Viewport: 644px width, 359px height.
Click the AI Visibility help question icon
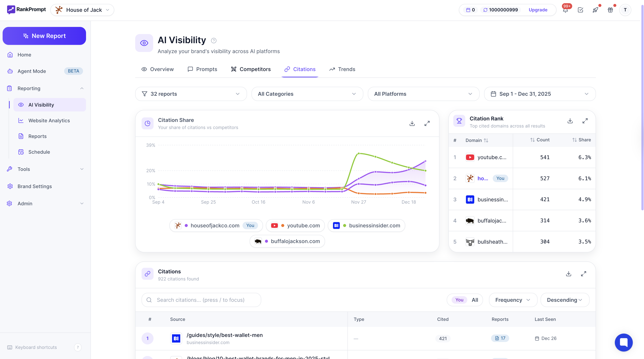pyautogui.click(x=214, y=41)
